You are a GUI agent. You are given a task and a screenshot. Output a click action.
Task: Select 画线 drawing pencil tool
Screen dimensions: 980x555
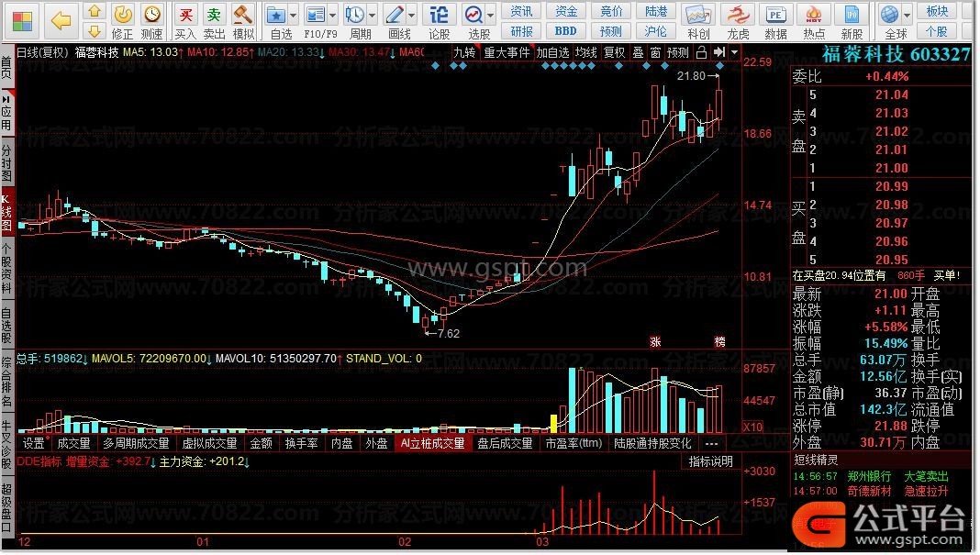pos(397,21)
